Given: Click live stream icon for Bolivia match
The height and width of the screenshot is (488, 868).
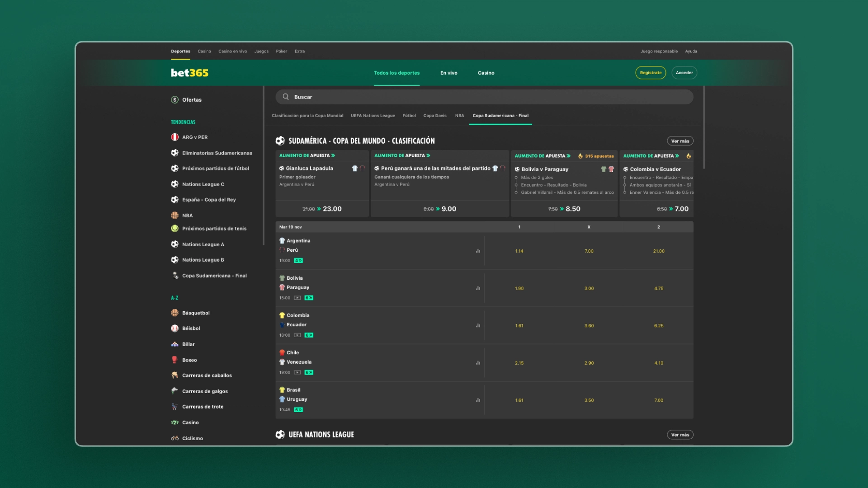Looking at the screenshot, I should pos(297,298).
